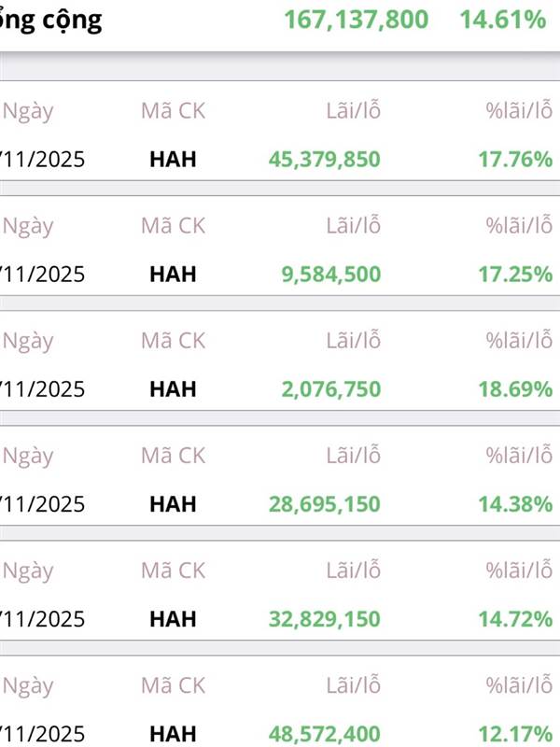Viewport: 560px width, 747px height.
Task: Select the HAH ticker beside 28,695,150
Action: (173, 504)
